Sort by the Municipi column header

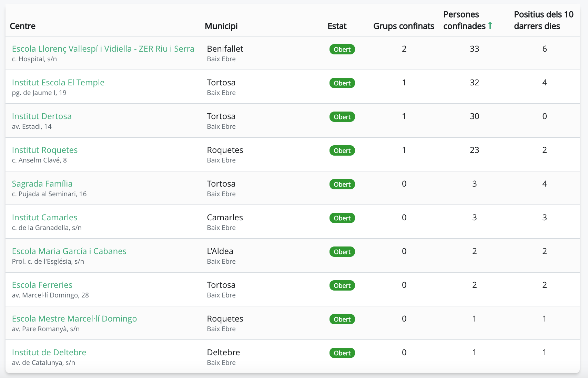click(x=221, y=26)
